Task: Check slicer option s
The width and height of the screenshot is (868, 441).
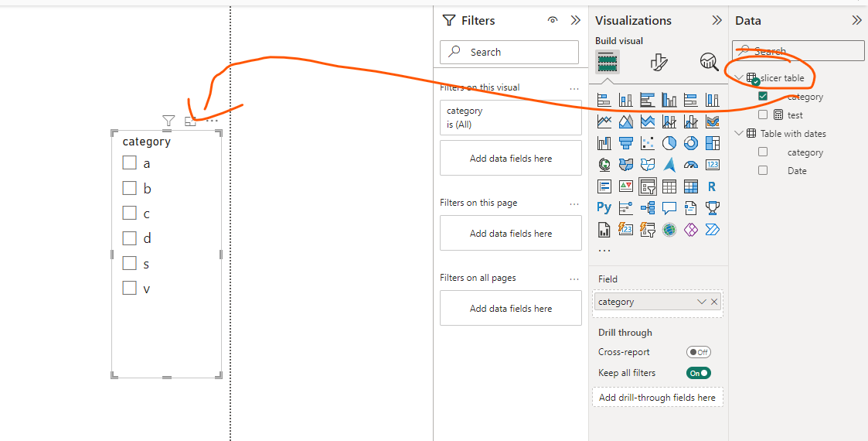Action: click(x=130, y=263)
